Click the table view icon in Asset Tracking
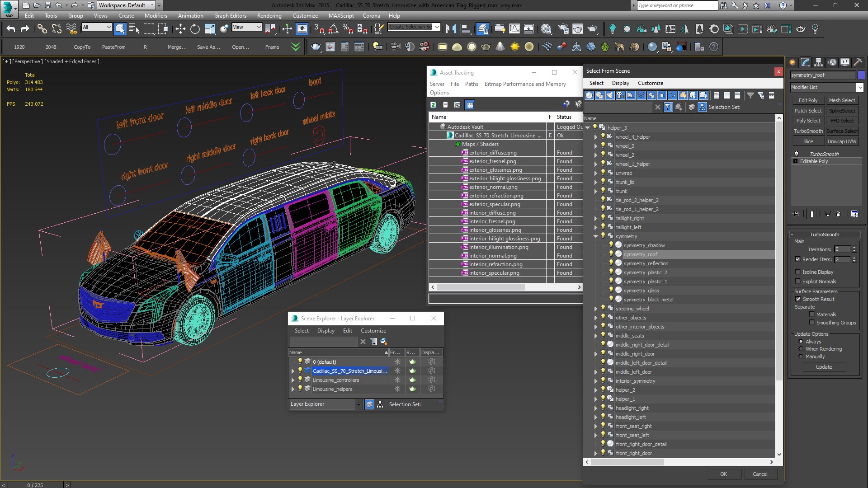Image resolution: width=868 pixels, height=488 pixels. click(470, 105)
